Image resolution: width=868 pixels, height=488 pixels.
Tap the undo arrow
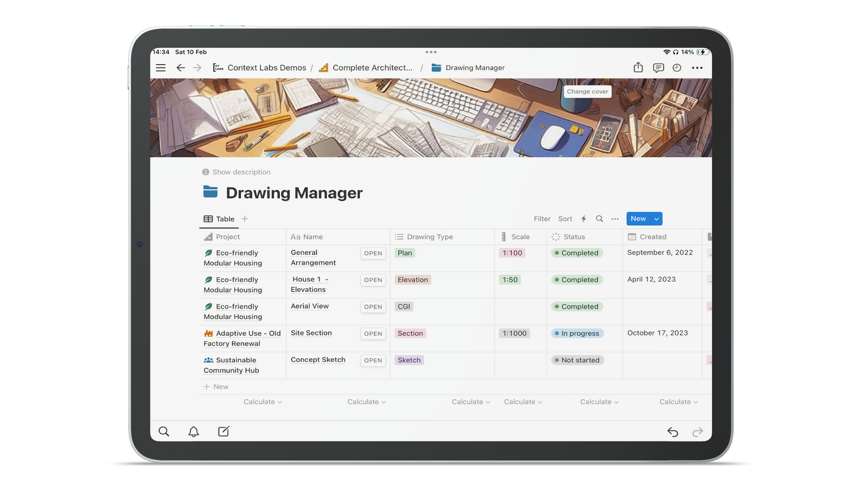(x=672, y=432)
